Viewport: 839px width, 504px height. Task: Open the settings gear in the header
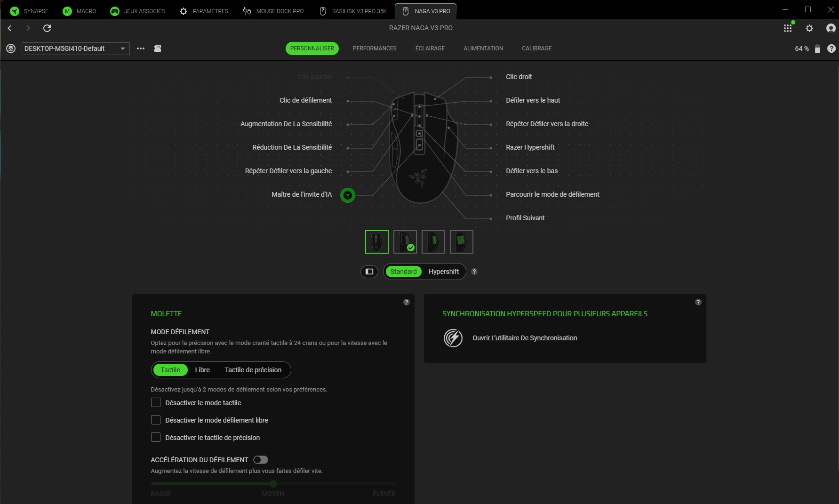[809, 28]
